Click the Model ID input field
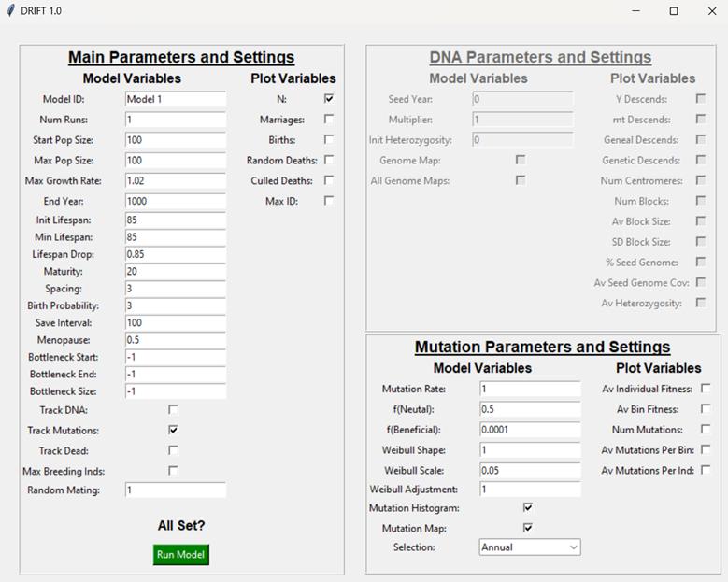The width and height of the screenshot is (728, 582). click(175, 99)
